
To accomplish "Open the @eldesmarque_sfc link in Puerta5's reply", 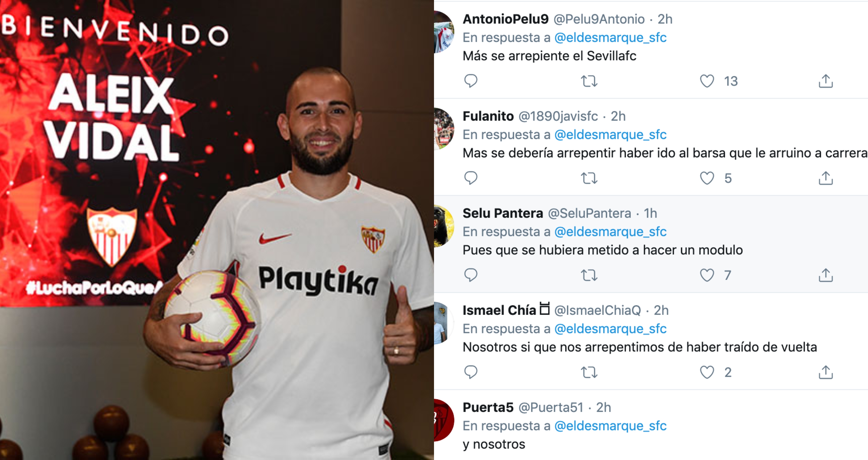I will [610, 426].
